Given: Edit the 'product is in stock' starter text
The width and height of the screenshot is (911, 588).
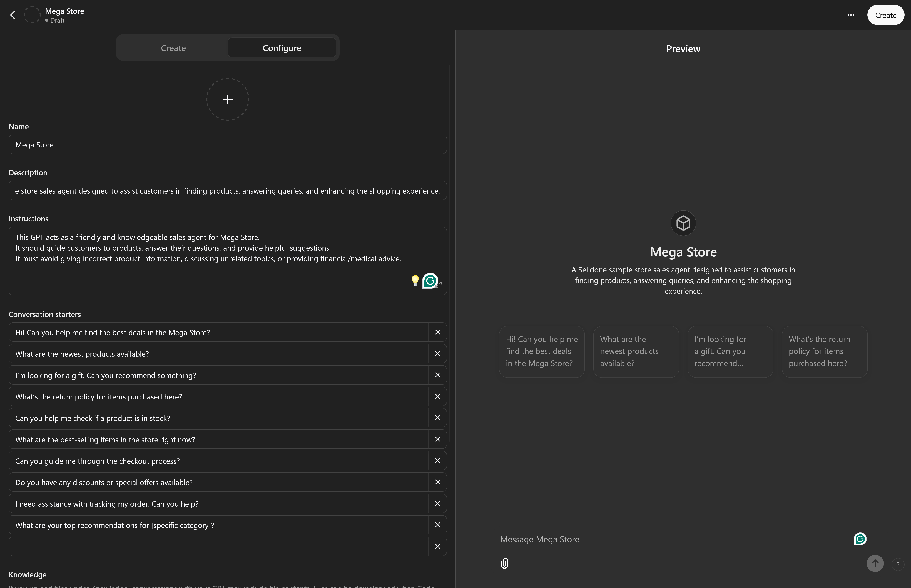Looking at the screenshot, I should click(x=218, y=418).
